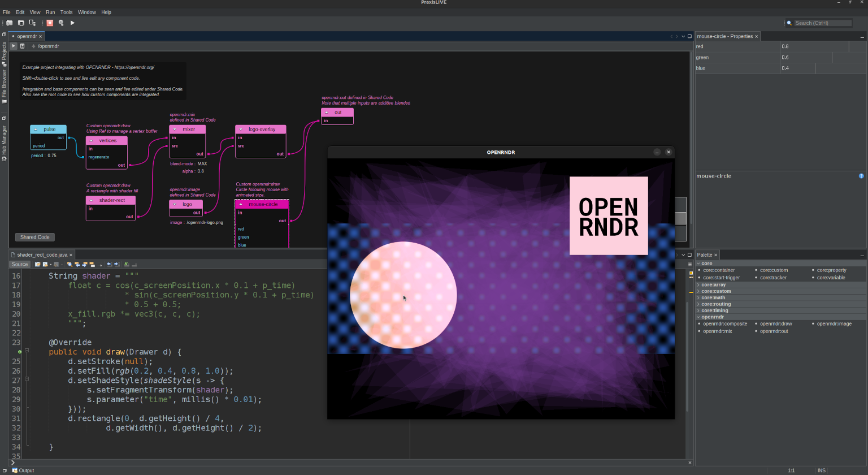Expand the core:array palette category
This screenshot has height=475, width=868.
coord(698,285)
